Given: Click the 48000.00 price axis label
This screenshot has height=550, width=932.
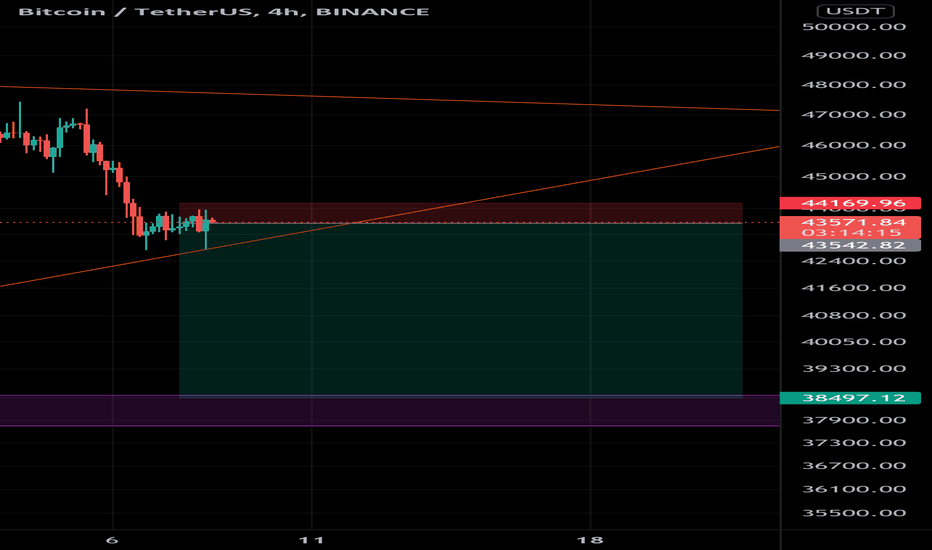Looking at the screenshot, I should coord(854,84).
